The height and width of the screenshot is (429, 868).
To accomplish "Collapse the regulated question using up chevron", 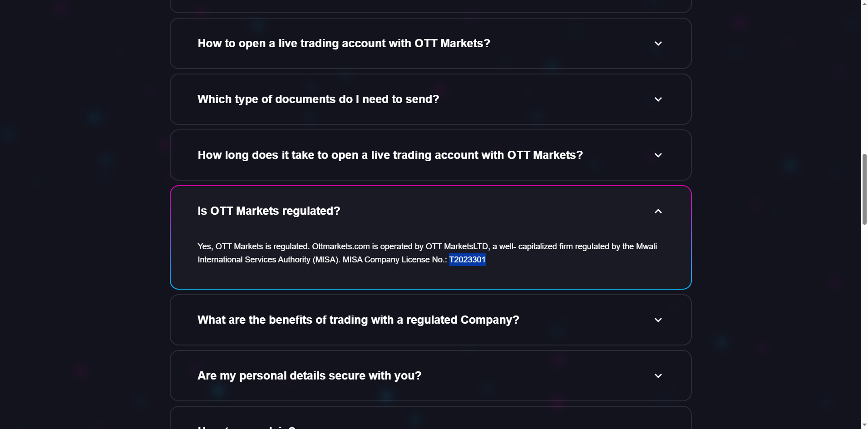I will point(658,211).
